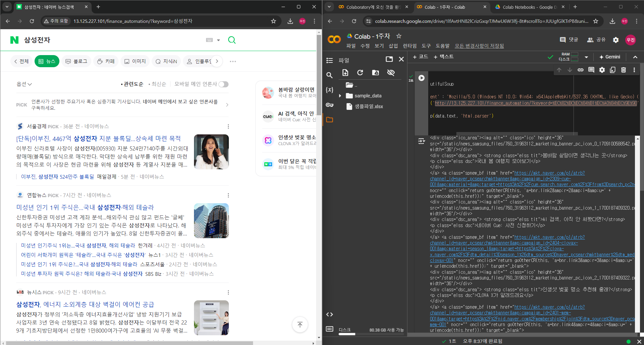Click the Naver search magnifier icon

click(x=232, y=40)
